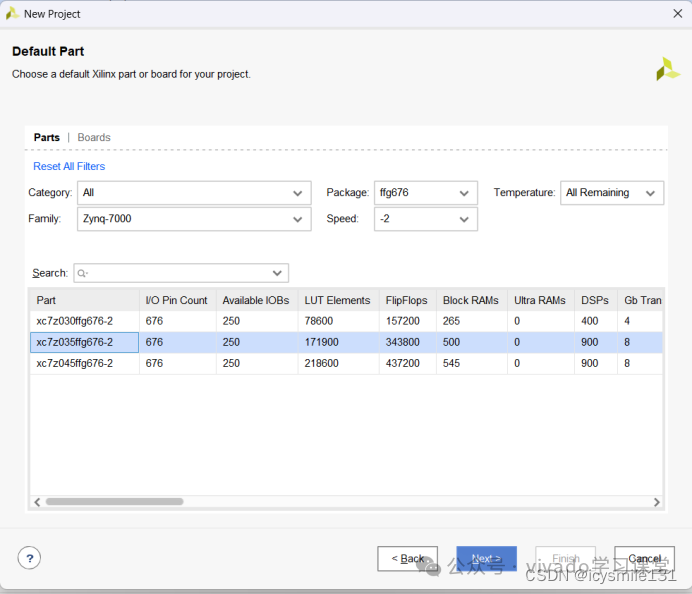Screen dimensions: 692x594
Task: Click Block RAMs value 500
Action: pos(451,342)
